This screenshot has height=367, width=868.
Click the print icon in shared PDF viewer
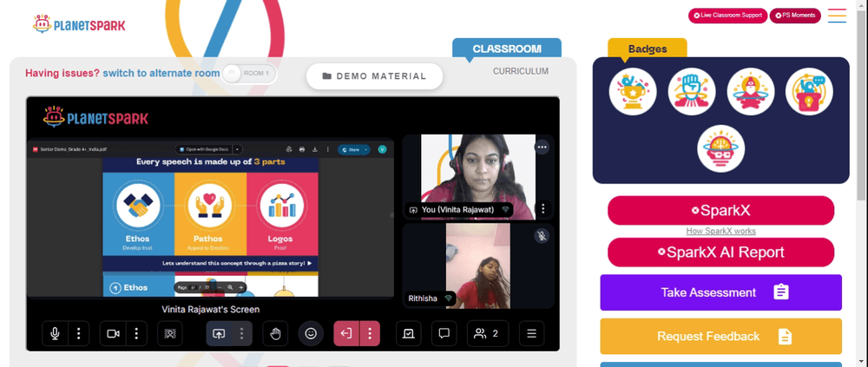[302, 149]
